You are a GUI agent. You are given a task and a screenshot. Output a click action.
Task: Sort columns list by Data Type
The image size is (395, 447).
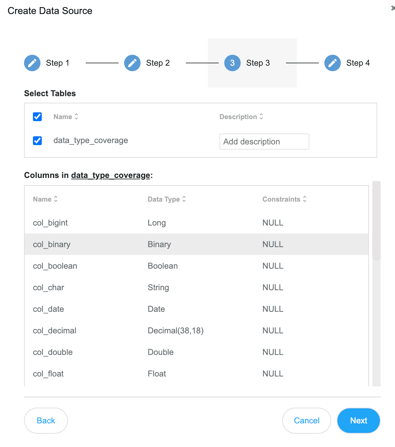(x=184, y=199)
